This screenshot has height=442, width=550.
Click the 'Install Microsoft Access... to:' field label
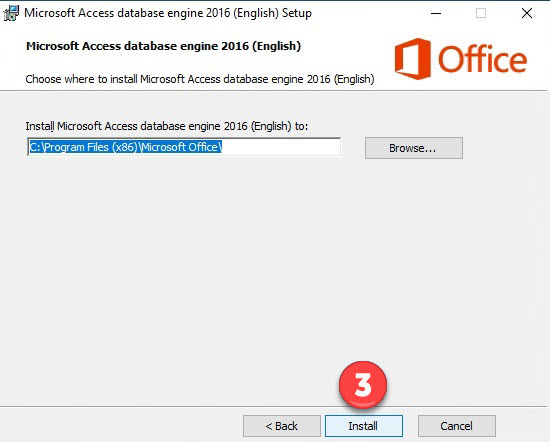(167, 126)
